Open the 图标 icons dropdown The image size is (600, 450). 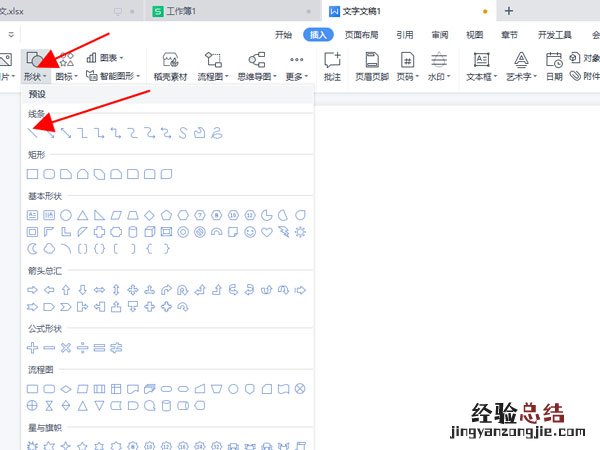coord(66,67)
